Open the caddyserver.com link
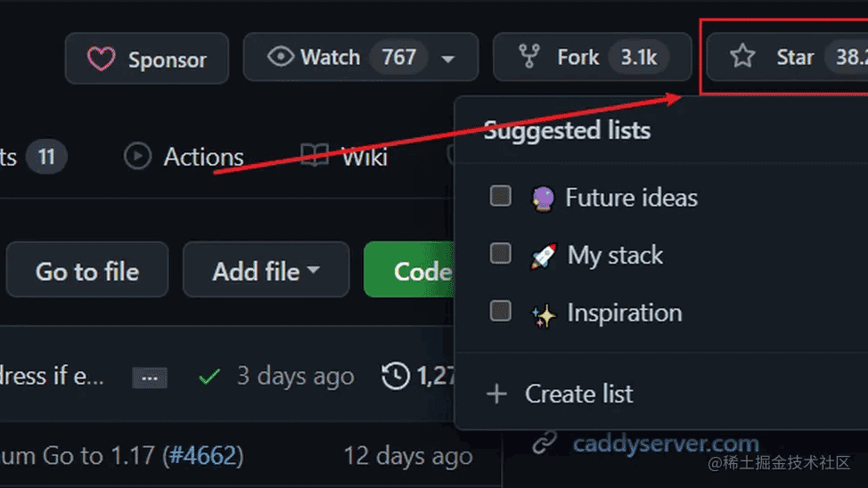 (x=665, y=443)
